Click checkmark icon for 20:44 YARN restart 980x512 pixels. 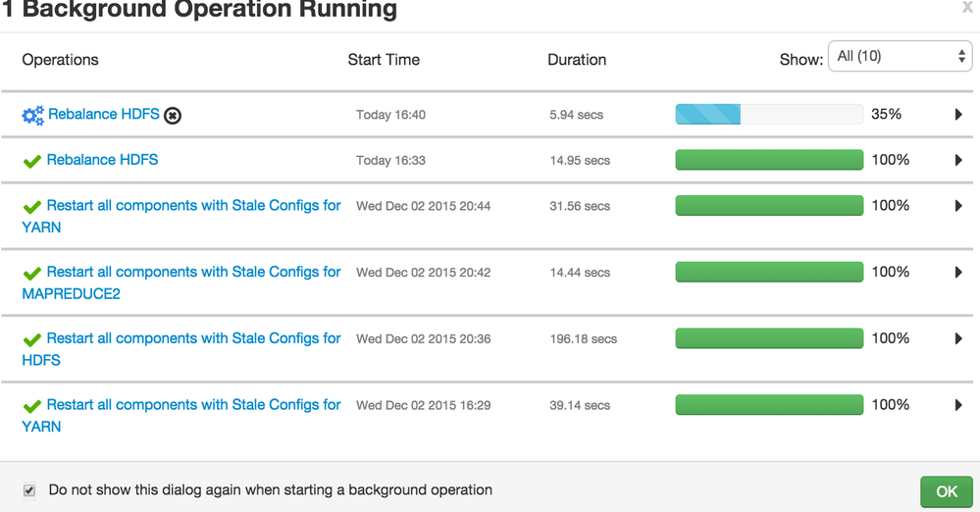click(x=31, y=207)
